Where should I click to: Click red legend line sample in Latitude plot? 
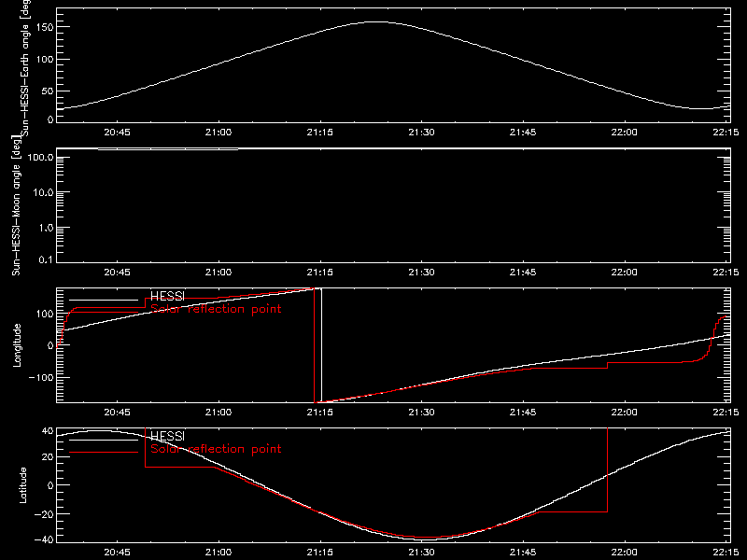click(104, 453)
